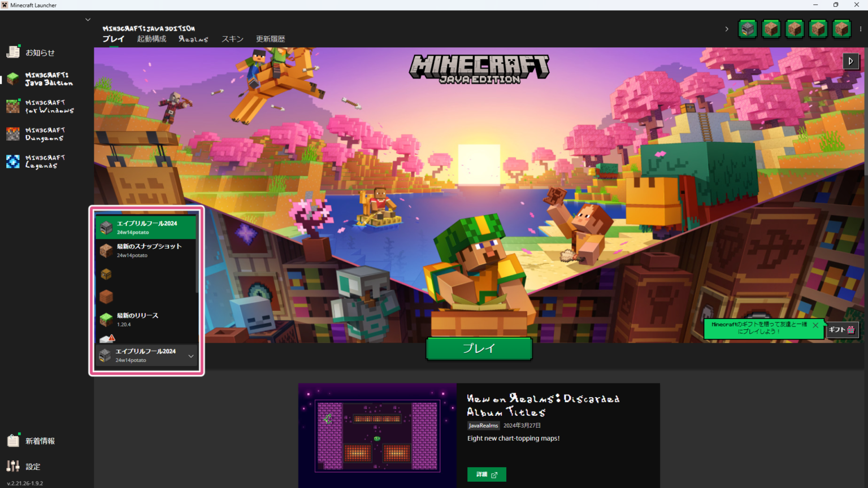This screenshot has width=868, height=488.
Task: Click the 詳細 link on Realms article
Action: tap(486, 474)
